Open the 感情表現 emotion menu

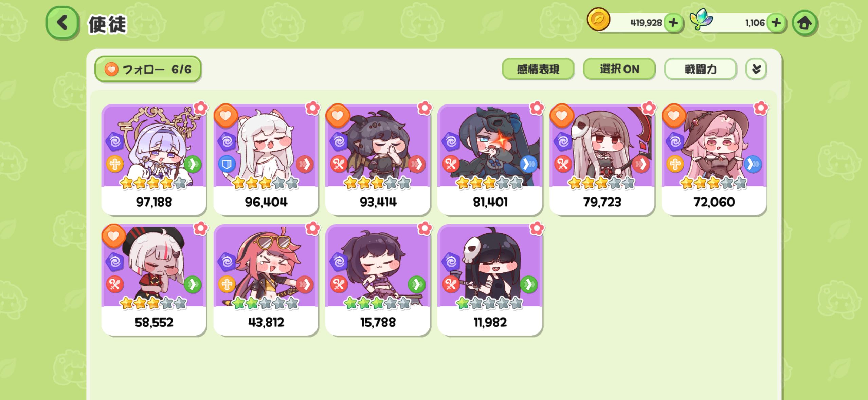(538, 69)
